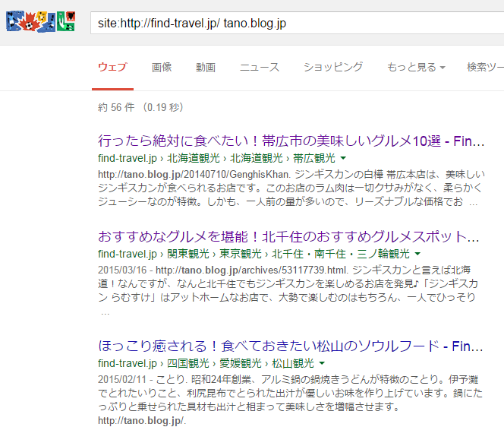504x427 pixels.
Task: Click the snippet URL tano.blog.jp/20140710/GenghisKhan
Action: 194,175
